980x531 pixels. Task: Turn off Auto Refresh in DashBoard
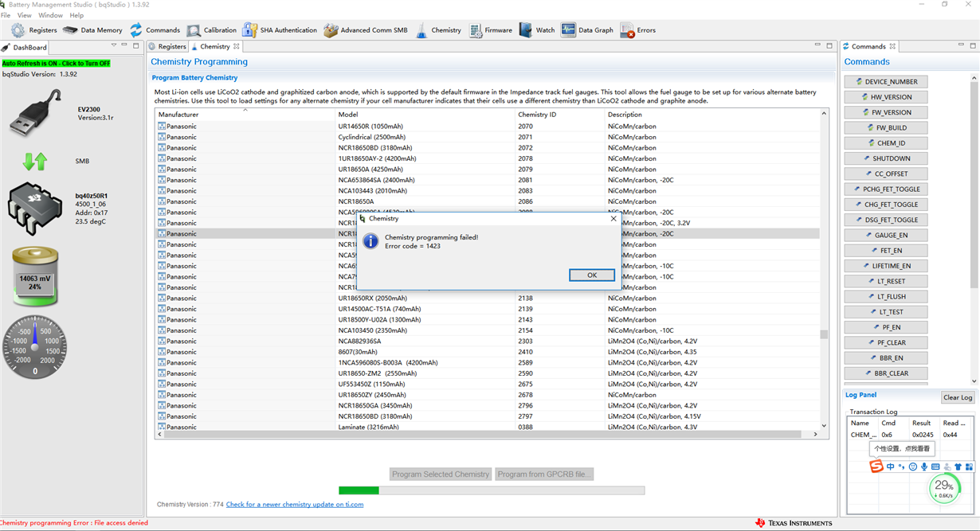pyautogui.click(x=56, y=63)
